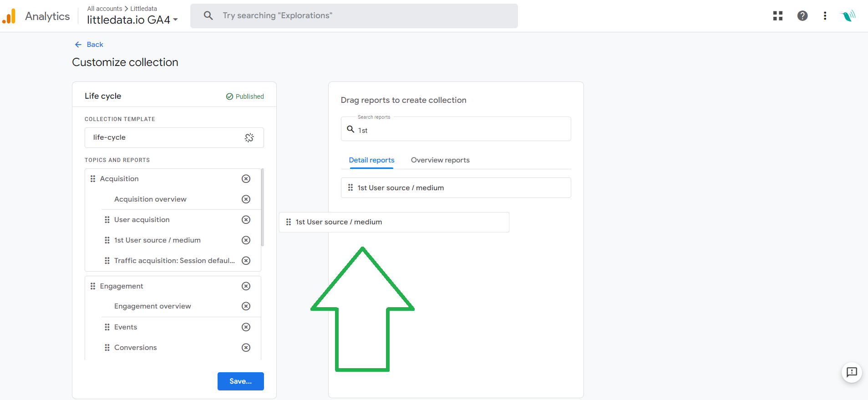Remove Acquisition overview report
868x400 pixels.
[x=246, y=199]
